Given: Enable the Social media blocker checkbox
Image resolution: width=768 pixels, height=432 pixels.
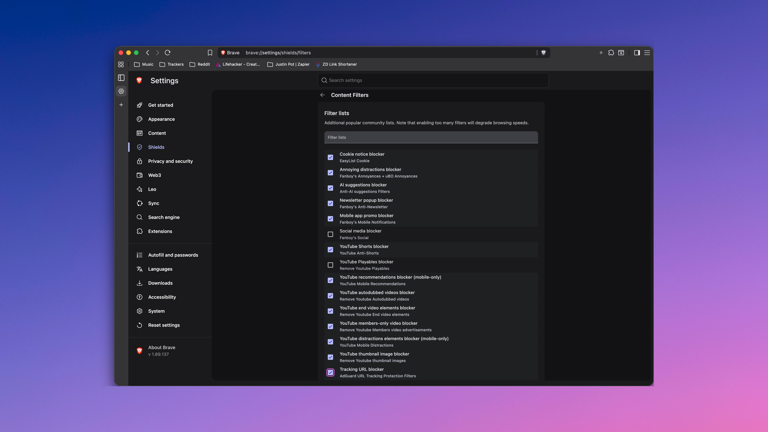Looking at the screenshot, I should [331, 234].
